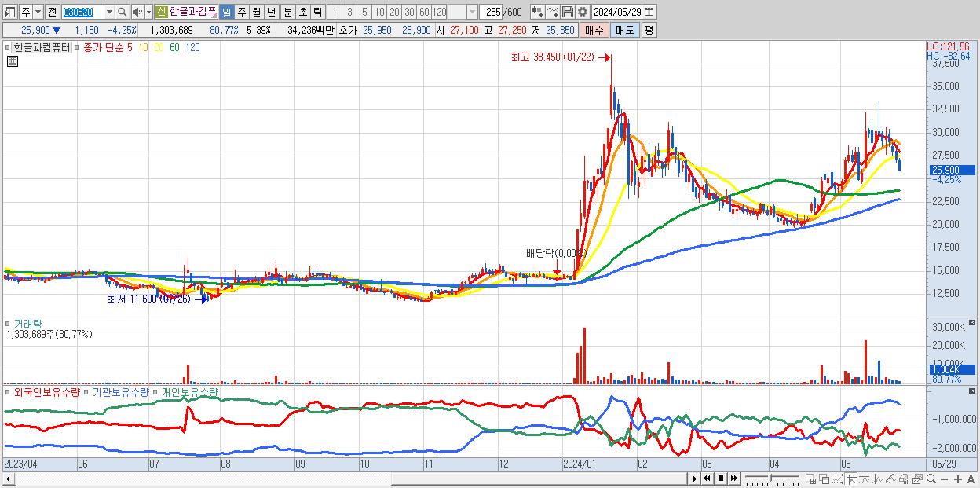Click the line chart check icon
This screenshot has width=980, height=488.
tap(553, 12)
